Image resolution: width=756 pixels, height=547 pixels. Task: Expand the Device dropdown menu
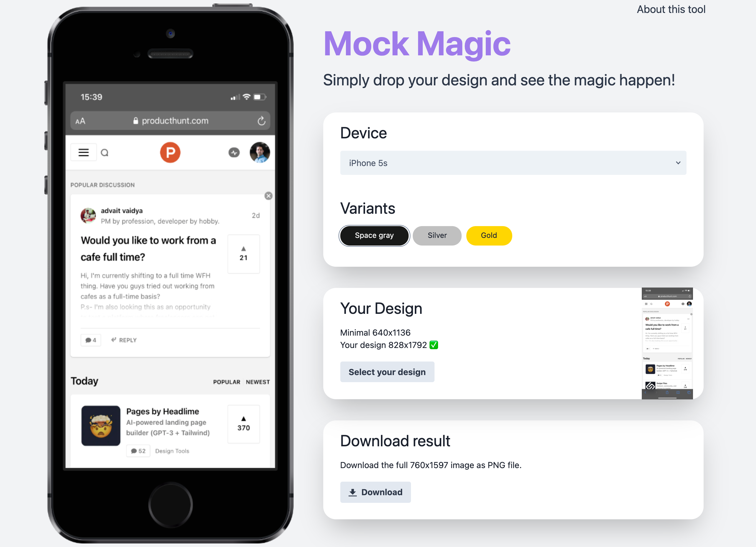(513, 163)
